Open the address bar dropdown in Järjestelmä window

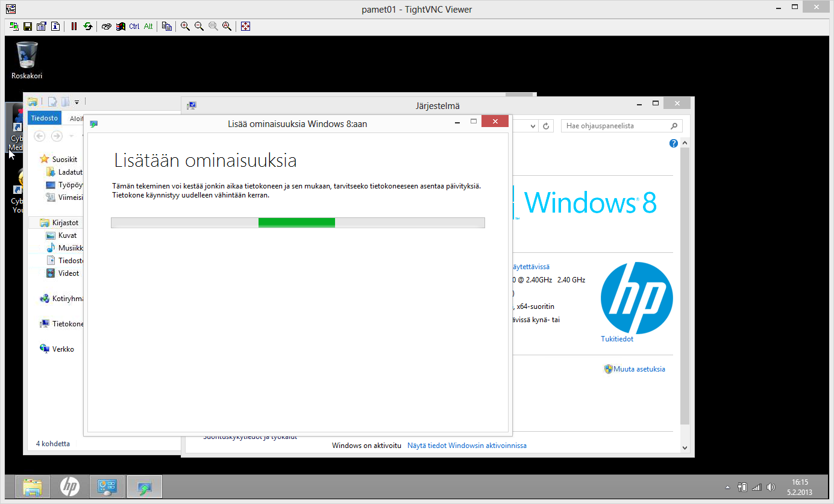click(533, 126)
